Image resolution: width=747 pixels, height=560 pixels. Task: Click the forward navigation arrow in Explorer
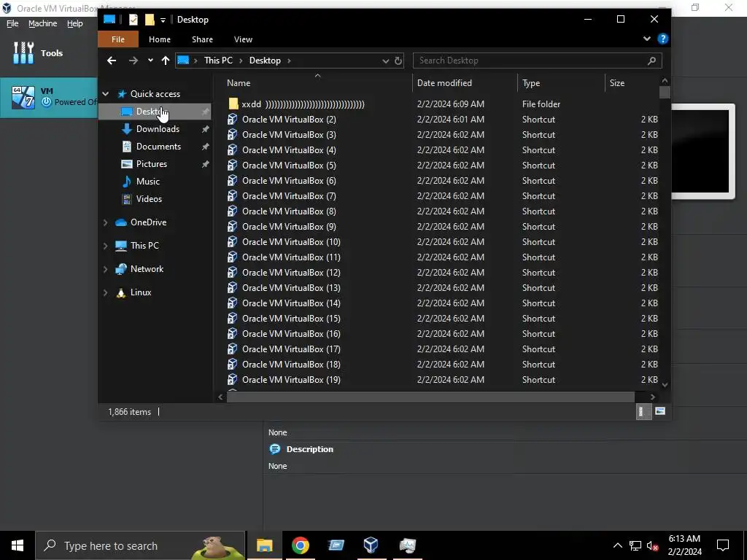click(x=133, y=61)
